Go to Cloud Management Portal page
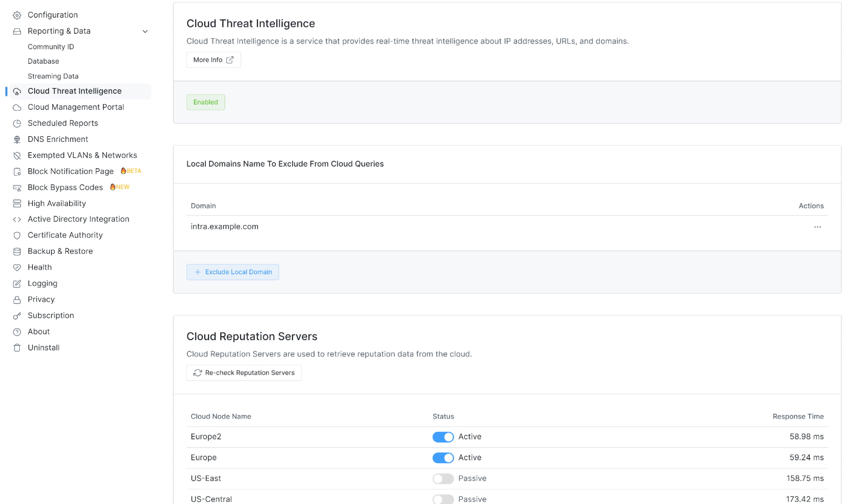This screenshot has width=843, height=504. 76,107
